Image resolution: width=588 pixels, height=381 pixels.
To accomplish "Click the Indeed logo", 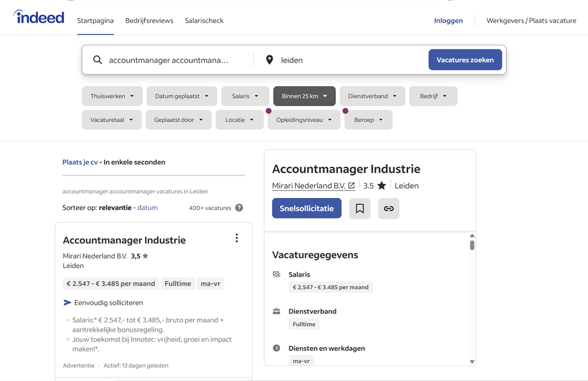I will tap(39, 17).
